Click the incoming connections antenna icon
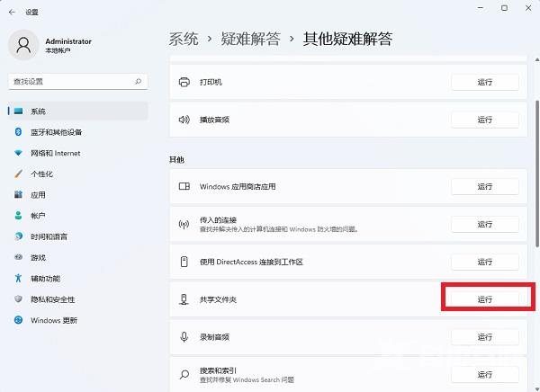 (x=184, y=225)
